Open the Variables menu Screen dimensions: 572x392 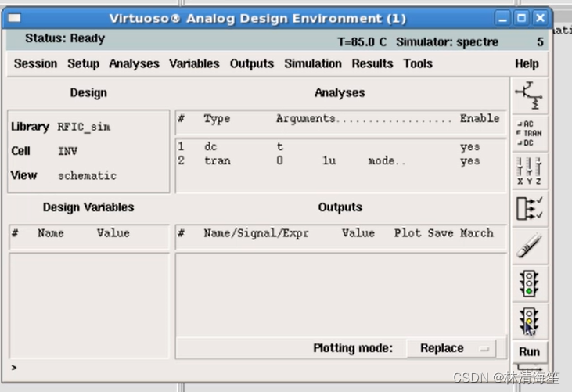[x=194, y=63]
